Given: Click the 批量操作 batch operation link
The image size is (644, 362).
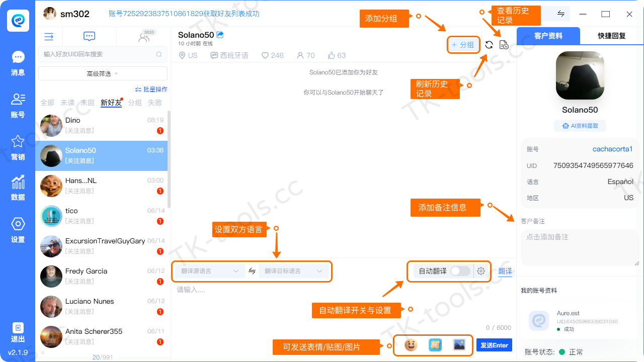Looking at the screenshot, I should [151, 89].
